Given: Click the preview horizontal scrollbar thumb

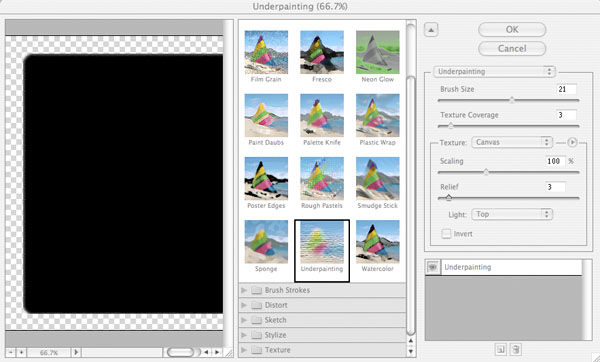Looking at the screenshot, I should pyautogui.click(x=180, y=352).
